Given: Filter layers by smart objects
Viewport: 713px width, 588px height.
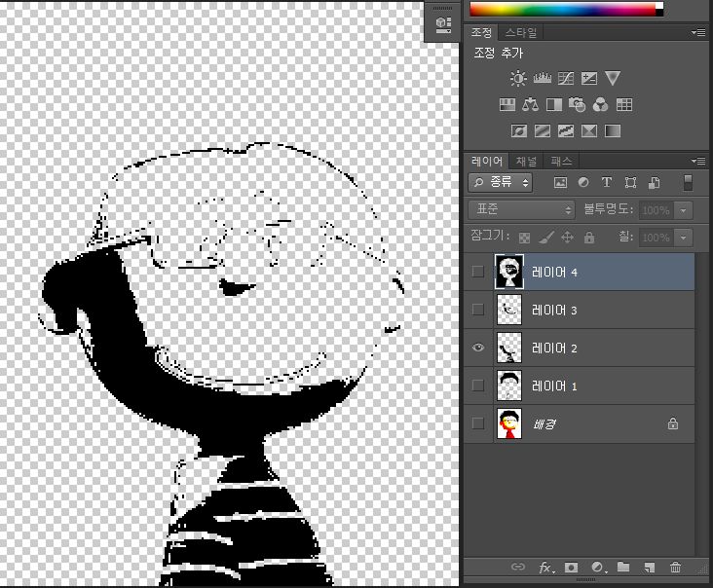Looking at the screenshot, I should 654,183.
